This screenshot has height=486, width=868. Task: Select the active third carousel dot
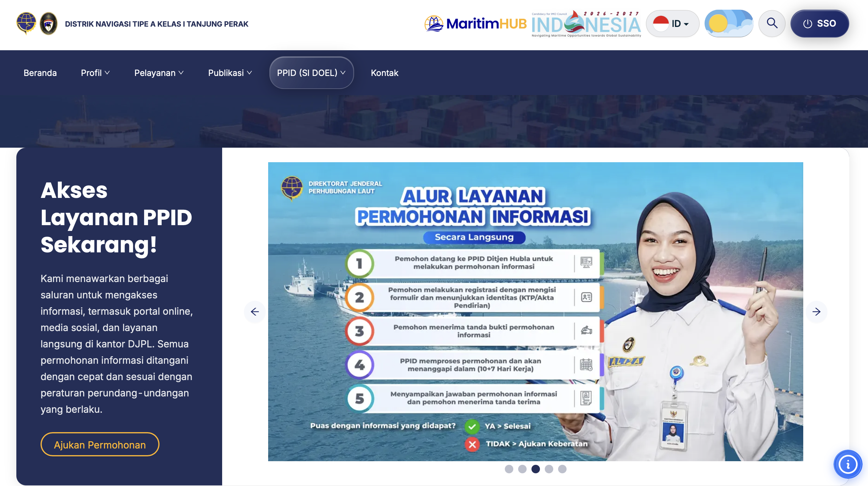pos(535,469)
